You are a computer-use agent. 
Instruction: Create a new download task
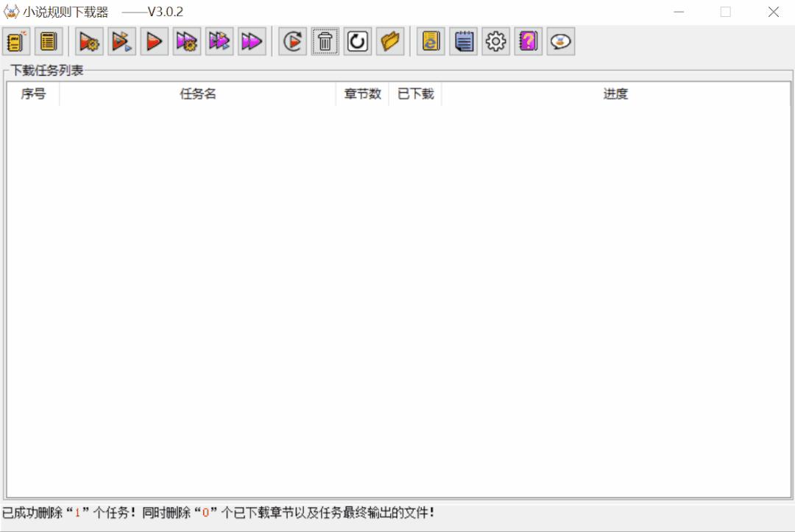pos(16,41)
